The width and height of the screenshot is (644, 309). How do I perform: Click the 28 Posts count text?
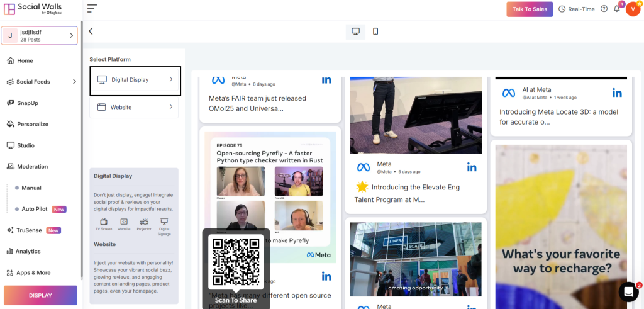[x=30, y=40]
